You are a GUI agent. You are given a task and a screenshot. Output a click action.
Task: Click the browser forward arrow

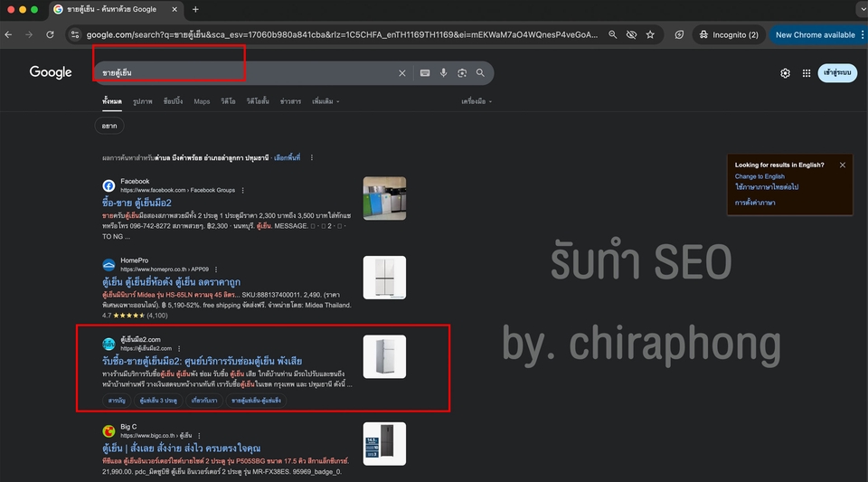pos(29,34)
